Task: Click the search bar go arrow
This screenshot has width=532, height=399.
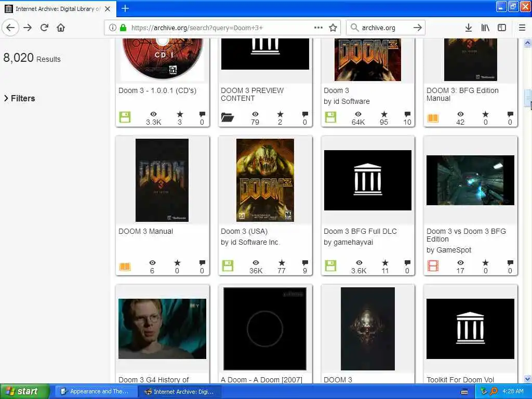Action: click(418, 28)
